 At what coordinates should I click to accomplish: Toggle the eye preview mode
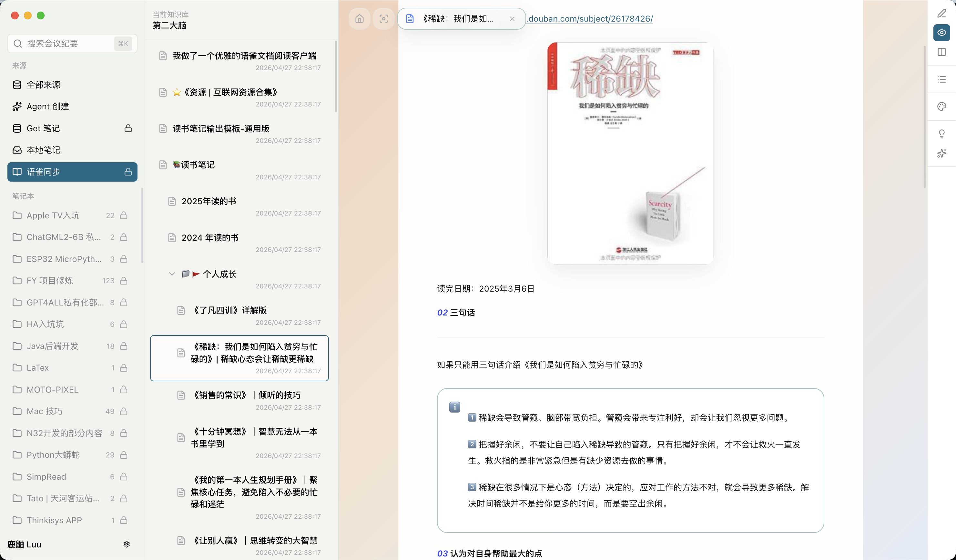pyautogui.click(x=941, y=33)
